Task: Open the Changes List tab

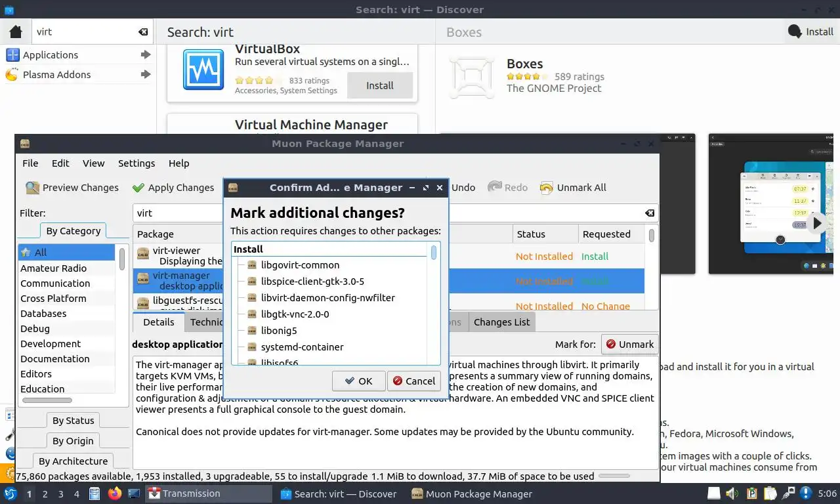Action: point(501,322)
